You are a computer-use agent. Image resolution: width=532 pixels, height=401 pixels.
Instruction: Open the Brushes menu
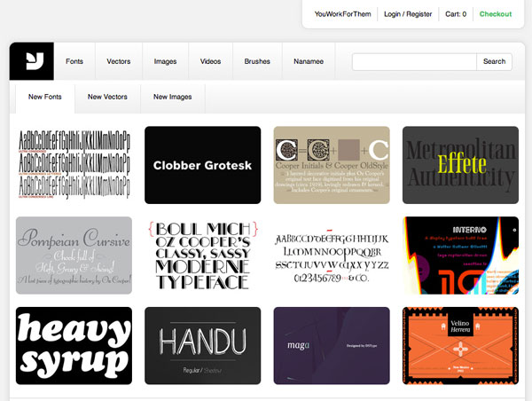pyautogui.click(x=257, y=61)
